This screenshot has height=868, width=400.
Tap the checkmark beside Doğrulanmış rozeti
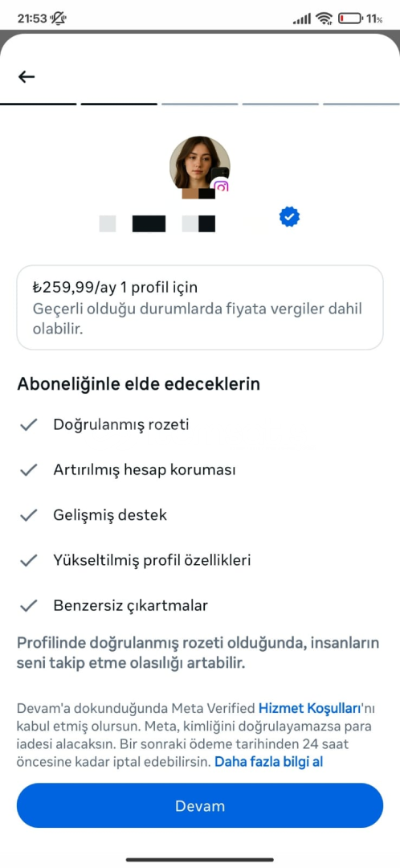tap(28, 424)
